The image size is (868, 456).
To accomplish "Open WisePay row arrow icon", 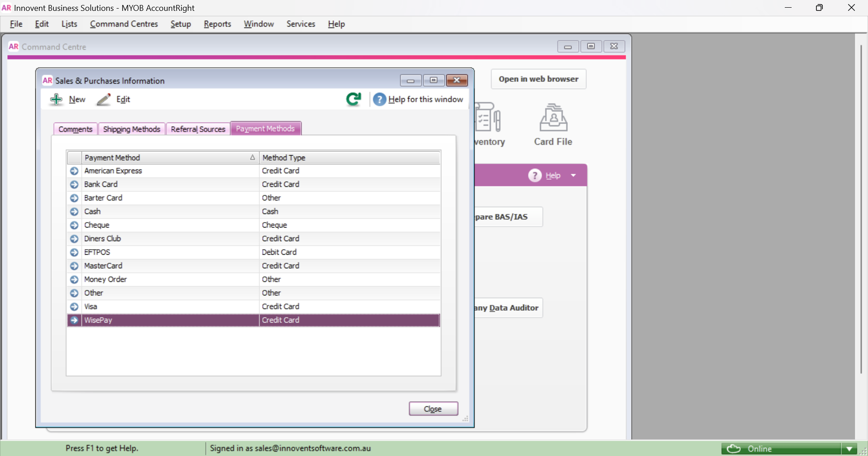I will 74,320.
